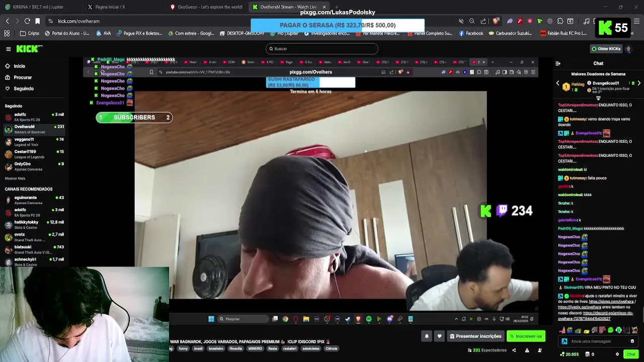Switch to the KIRKINA Jupiter tab
644x362 pixels.
[38, 7]
